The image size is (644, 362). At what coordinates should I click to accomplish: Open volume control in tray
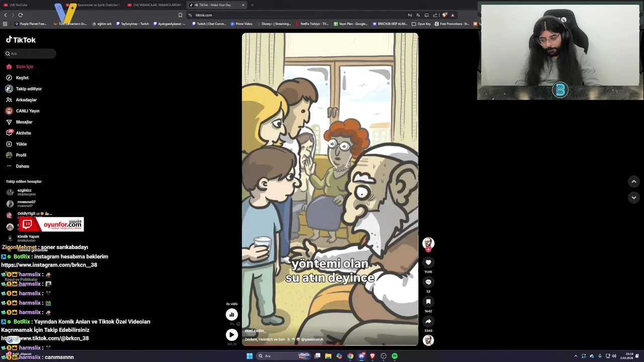[x=614, y=356]
